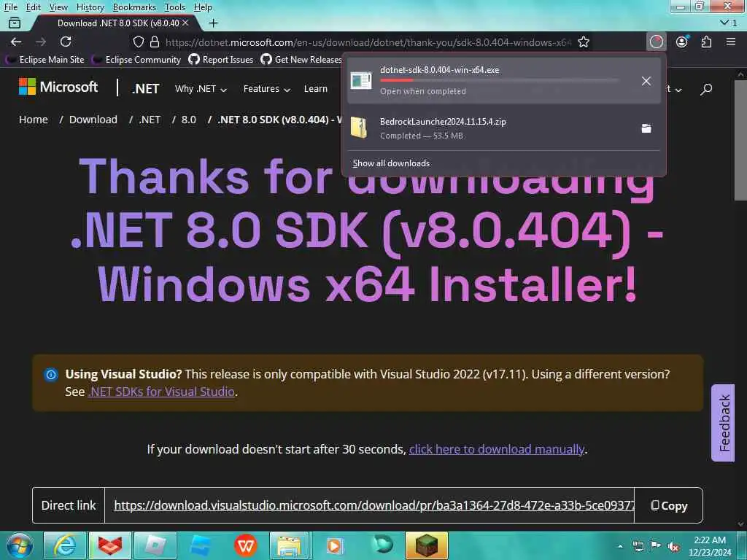
Task: Go to Download breadcrumb
Action: tap(93, 120)
